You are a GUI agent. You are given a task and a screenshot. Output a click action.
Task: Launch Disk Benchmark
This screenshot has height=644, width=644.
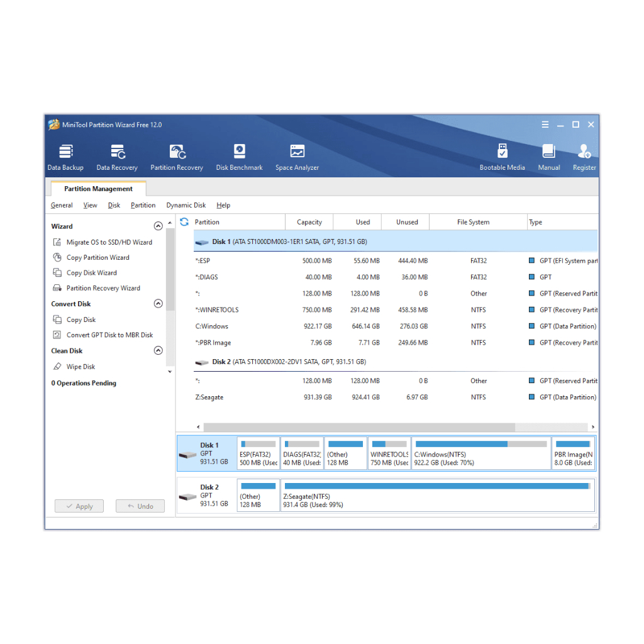coord(239,156)
